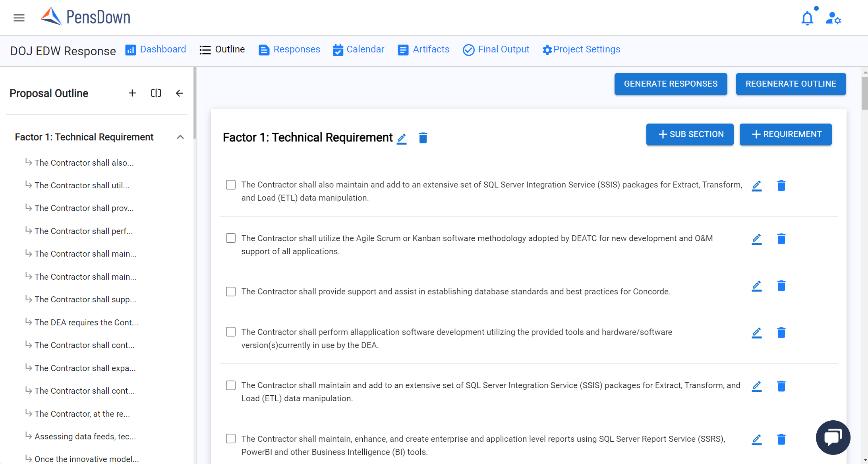Delete the 'maintain and add' SSIS requirement
868x464 pixels.
781,386
